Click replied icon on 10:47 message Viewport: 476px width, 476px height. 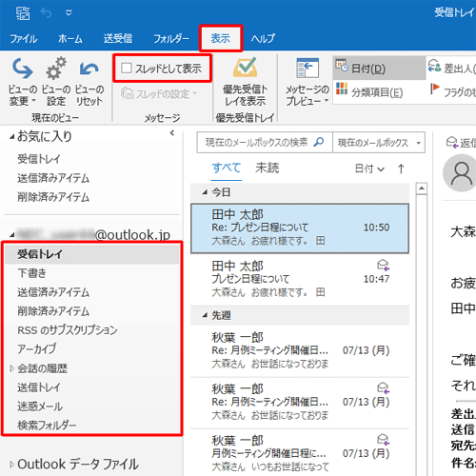click(383, 265)
